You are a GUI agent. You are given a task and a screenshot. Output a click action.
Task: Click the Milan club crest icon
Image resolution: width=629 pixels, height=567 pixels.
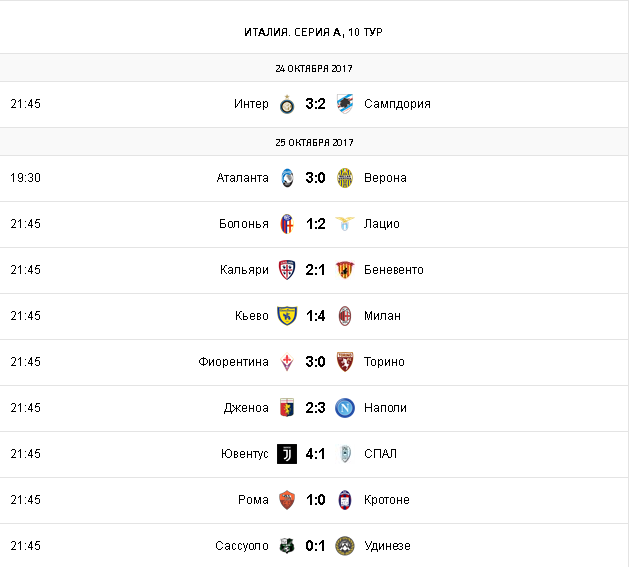coord(345,316)
